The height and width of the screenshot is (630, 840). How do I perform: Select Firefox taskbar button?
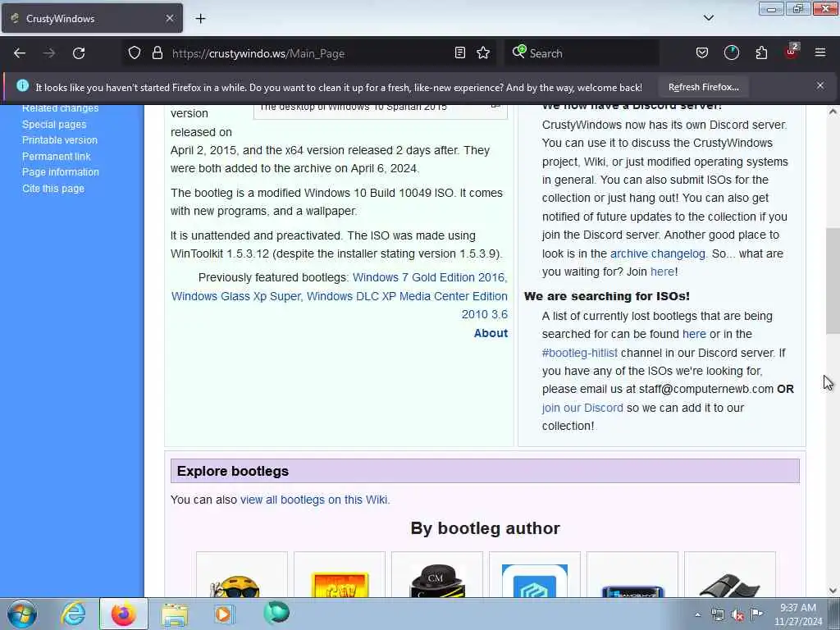point(123,614)
